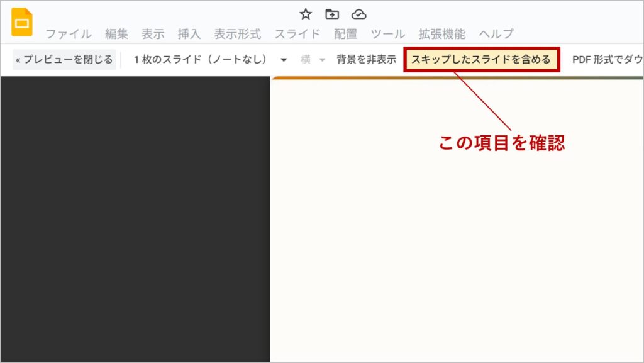Click the move-to-folder icon

[332, 14]
